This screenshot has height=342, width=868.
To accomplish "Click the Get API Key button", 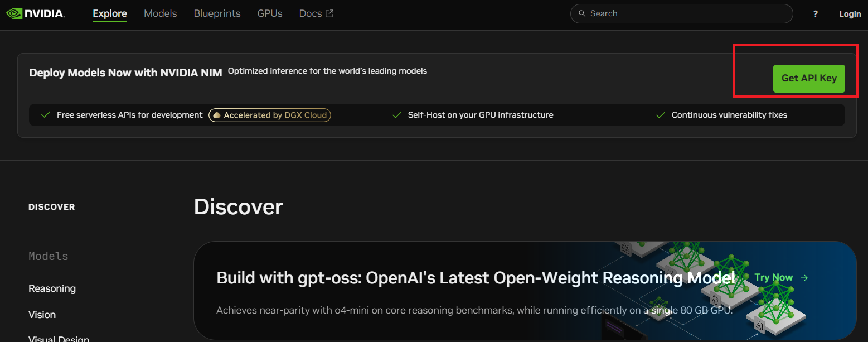I will [809, 79].
